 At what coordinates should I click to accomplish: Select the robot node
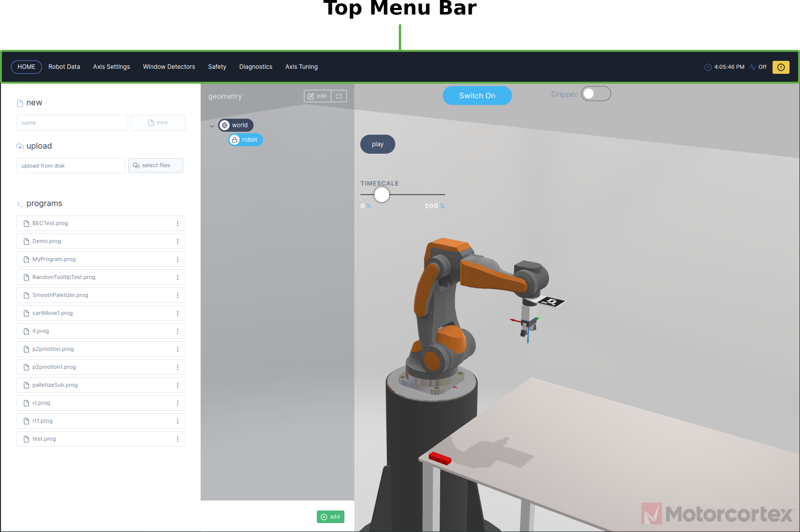(246, 140)
